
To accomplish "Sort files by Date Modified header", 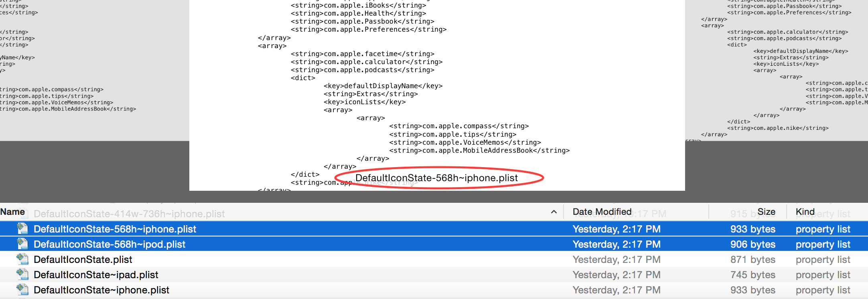I will [602, 212].
